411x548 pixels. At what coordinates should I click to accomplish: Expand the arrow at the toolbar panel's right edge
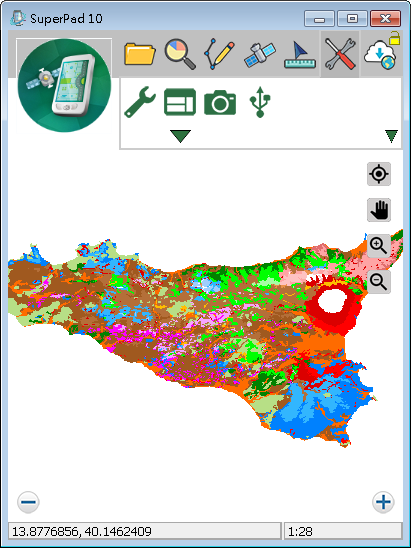tap(391, 136)
